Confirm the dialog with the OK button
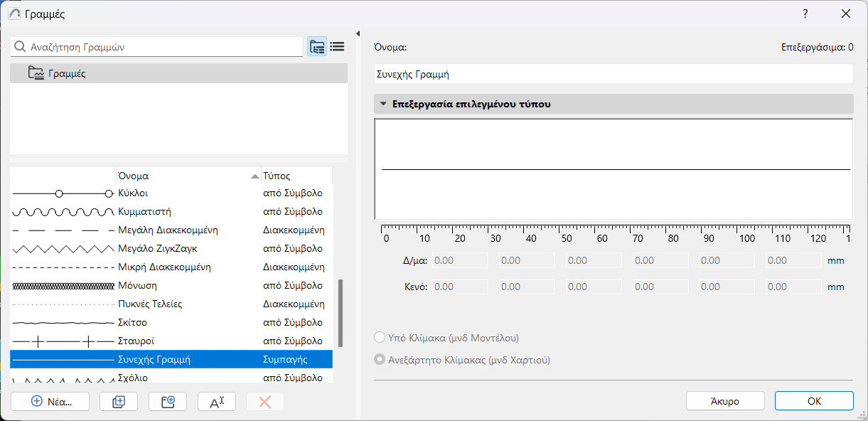Screen dimensions: 868x421 coord(814,401)
